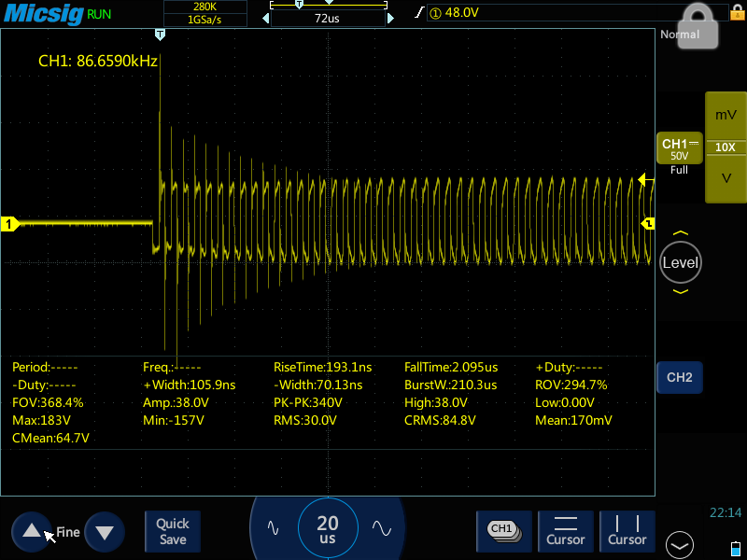Click the 22:14 clock

click(x=726, y=512)
